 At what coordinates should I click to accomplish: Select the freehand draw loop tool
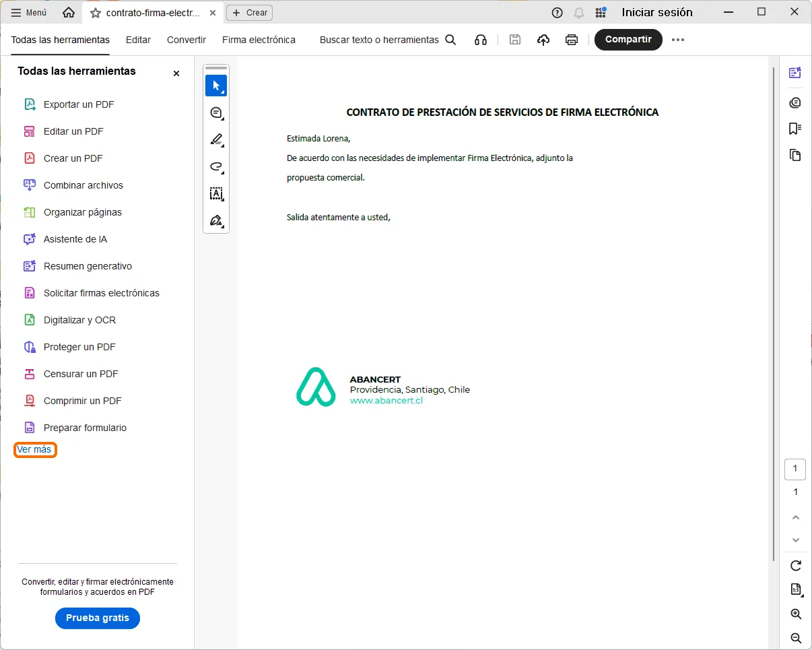[216, 166]
